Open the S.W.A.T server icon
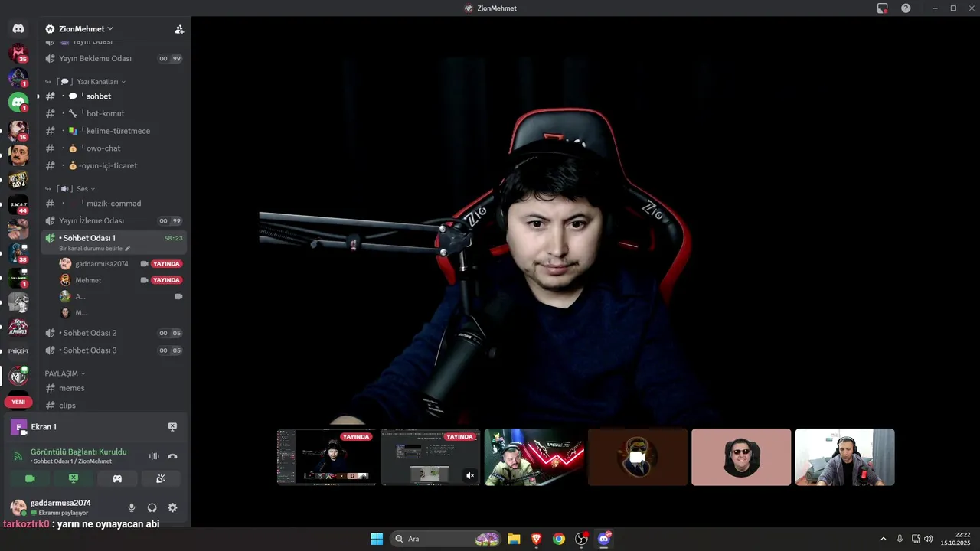Image resolution: width=980 pixels, height=551 pixels. [18, 204]
